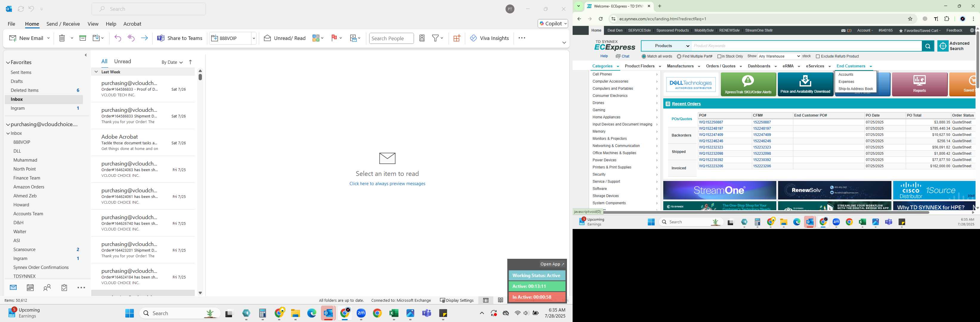Collapse the Last Week message group
The width and height of the screenshot is (980, 322).
96,72
